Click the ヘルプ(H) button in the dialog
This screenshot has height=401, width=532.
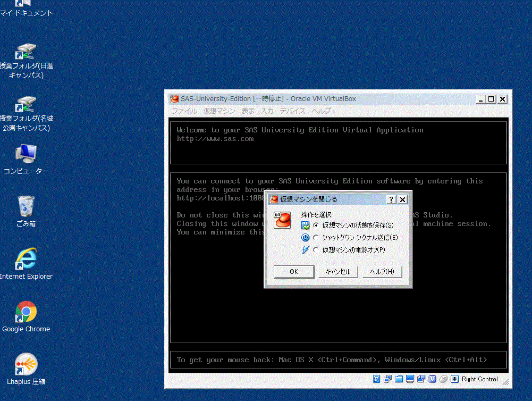(x=382, y=272)
